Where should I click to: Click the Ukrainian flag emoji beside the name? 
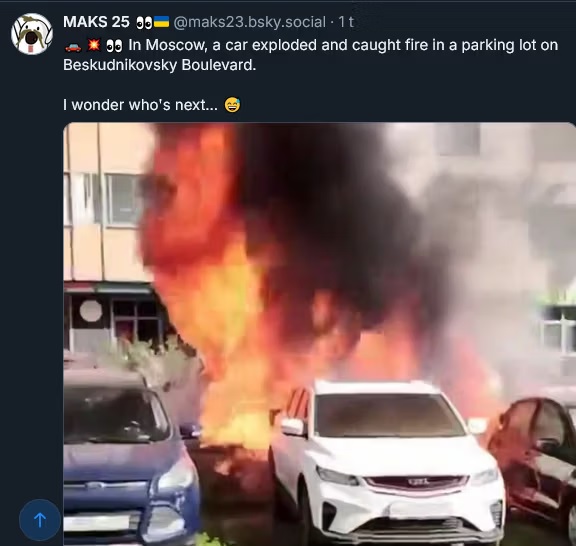click(161, 22)
